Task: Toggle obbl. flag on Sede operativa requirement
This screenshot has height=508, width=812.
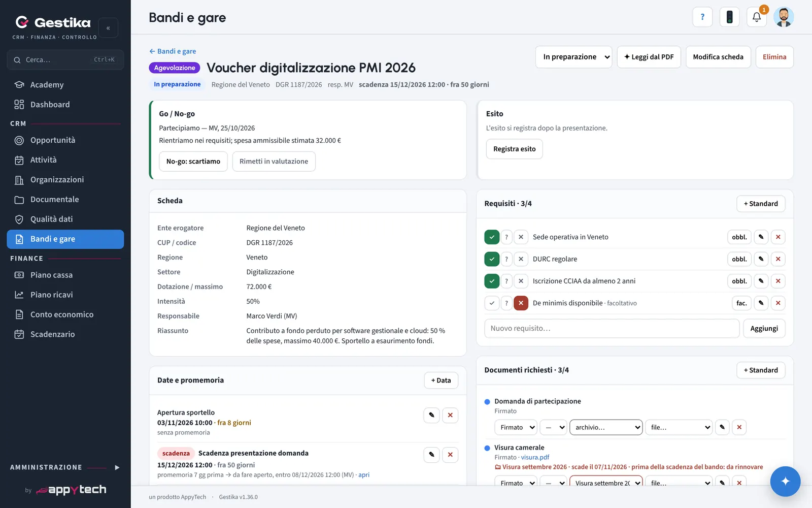Action: [x=739, y=237]
